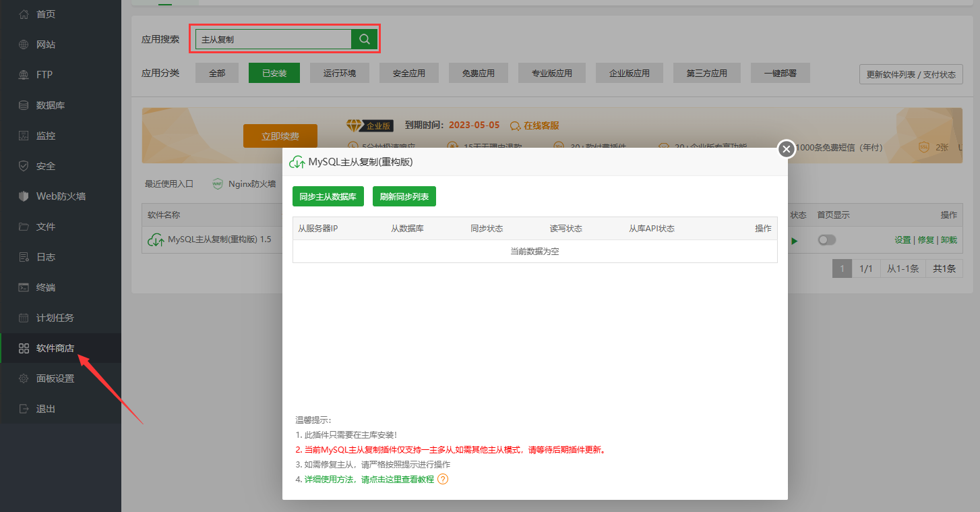Screen dimensions: 980x512
Task: Click the gear icon beside 面板设置
Action: 24,378
